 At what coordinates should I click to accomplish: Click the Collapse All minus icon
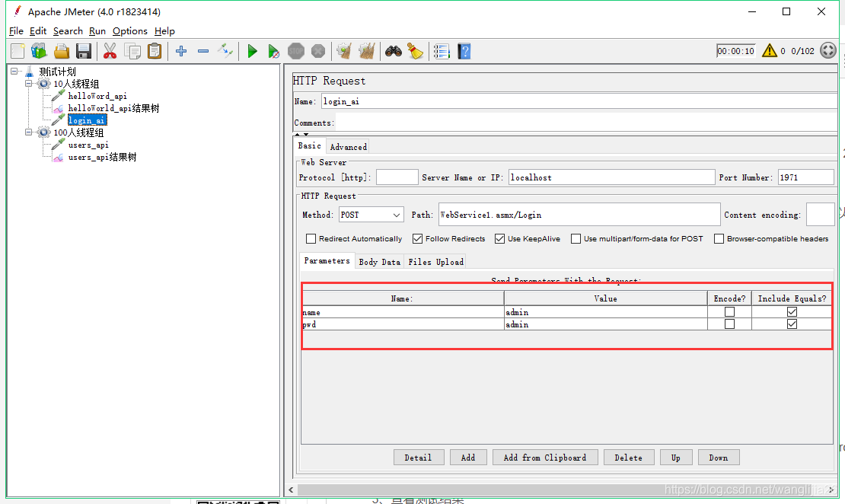[x=203, y=51]
